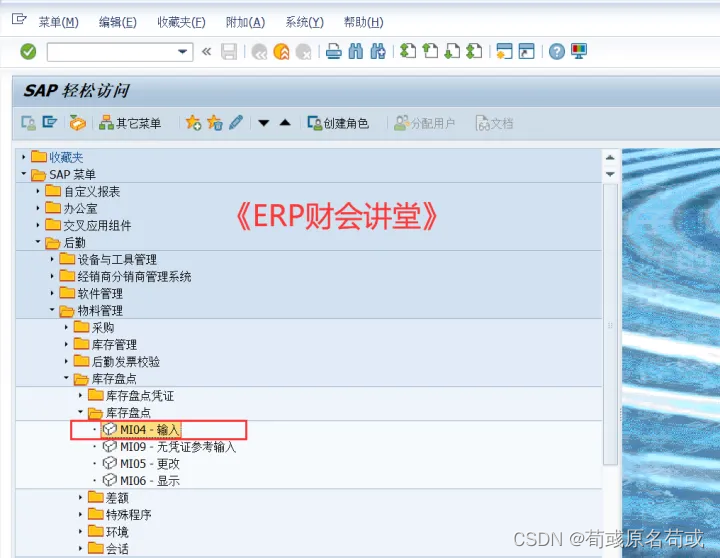Click the Last Page icon
This screenshot has width=720, height=558.
pyautogui.click(x=474, y=51)
